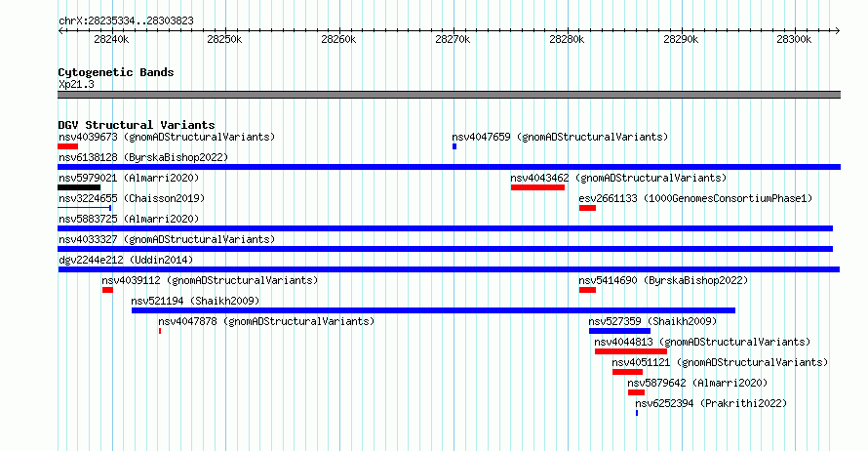Image resolution: width=868 pixels, height=451 pixels.
Task: Open the nsv521194 (Shaikh2009) label
Action: coord(195,301)
